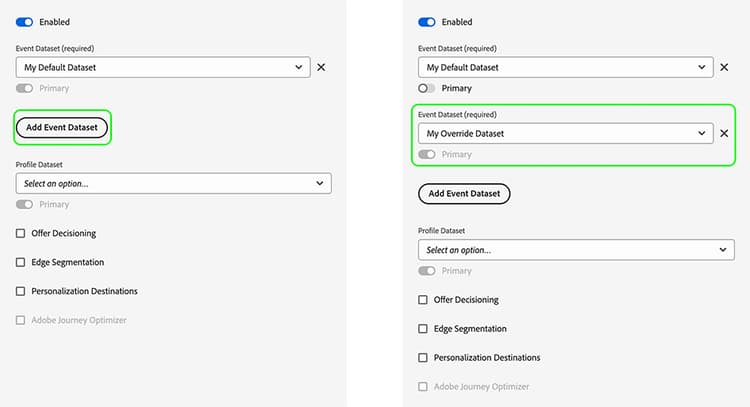Image resolution: width=750 pixels, height=407 pixels.
Task: Tick Edge Segmentation checkbox in left panel
Action: (x=21, y=262)
